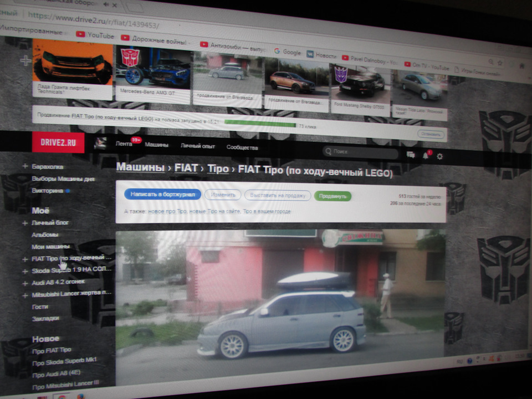Click the green Продвинуть button
This screenshot has width=532, height=399.
click(x=332, y=196)
